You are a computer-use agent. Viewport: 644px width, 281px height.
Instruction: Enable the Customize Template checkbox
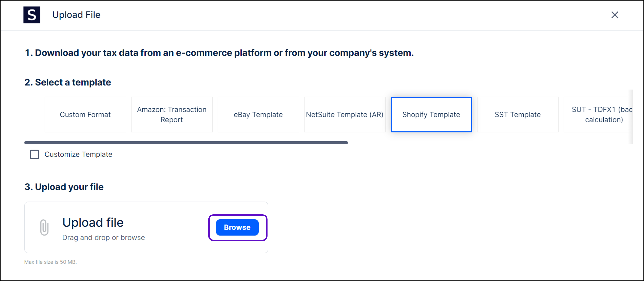point(34,154)
